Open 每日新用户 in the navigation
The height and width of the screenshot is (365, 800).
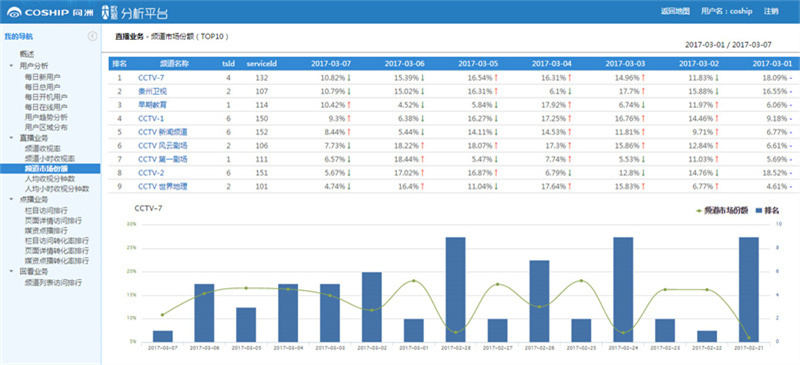point(43,77)
